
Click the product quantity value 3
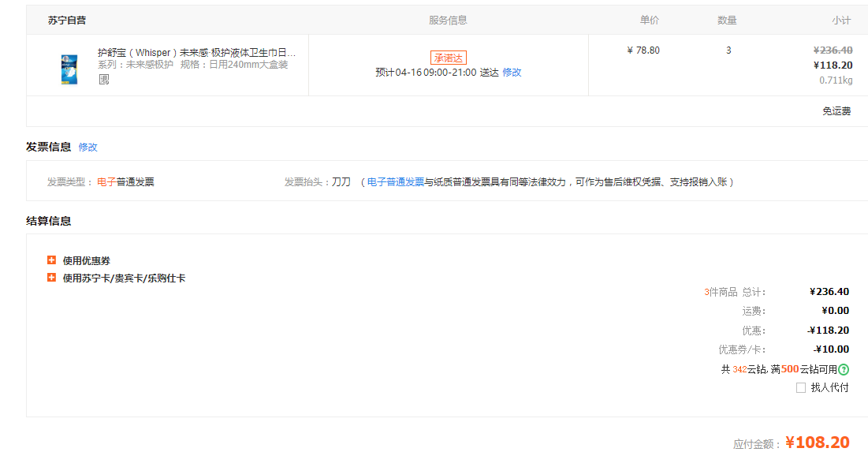click(x=728, y=50)
